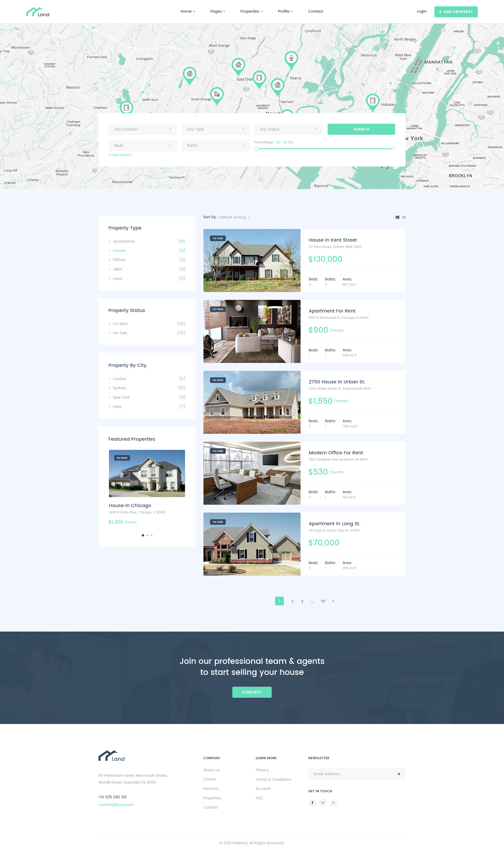
Task: Collapse search with Less options toggle
Action: coord(120,155)
